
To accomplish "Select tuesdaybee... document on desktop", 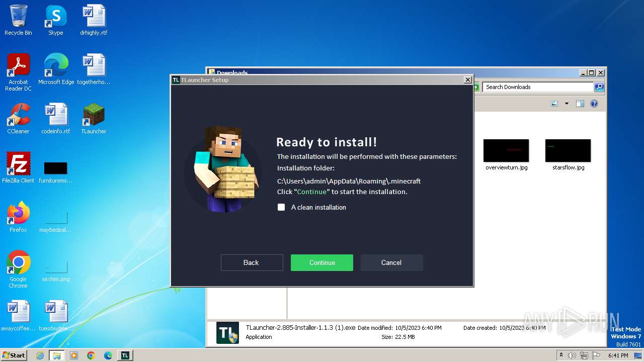I will [x=56, y=316].
